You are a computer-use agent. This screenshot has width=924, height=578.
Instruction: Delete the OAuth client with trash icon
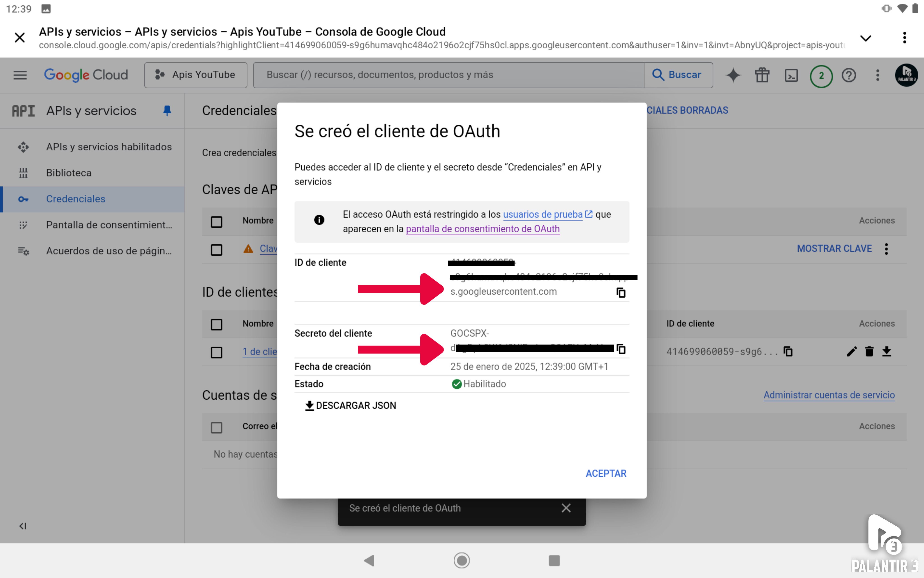point(869,351)
